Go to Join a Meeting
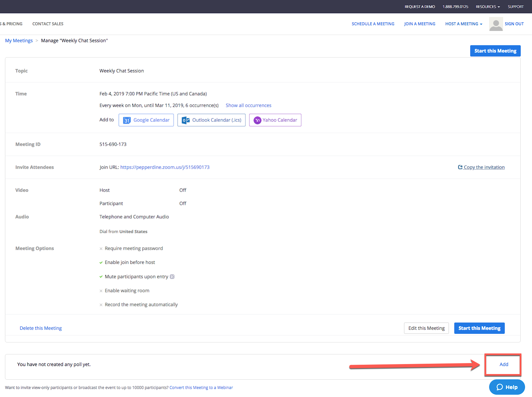532x397 pixels. (x=420, y=24)
